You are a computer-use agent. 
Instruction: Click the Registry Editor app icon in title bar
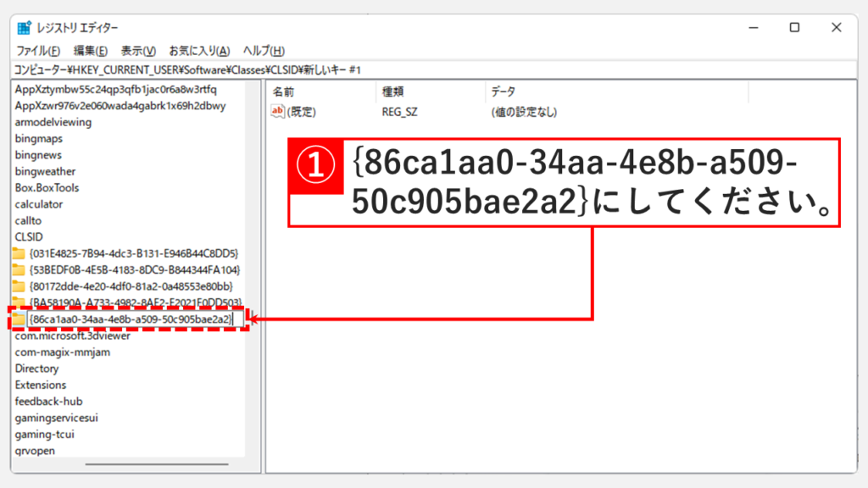coord(24,28)
